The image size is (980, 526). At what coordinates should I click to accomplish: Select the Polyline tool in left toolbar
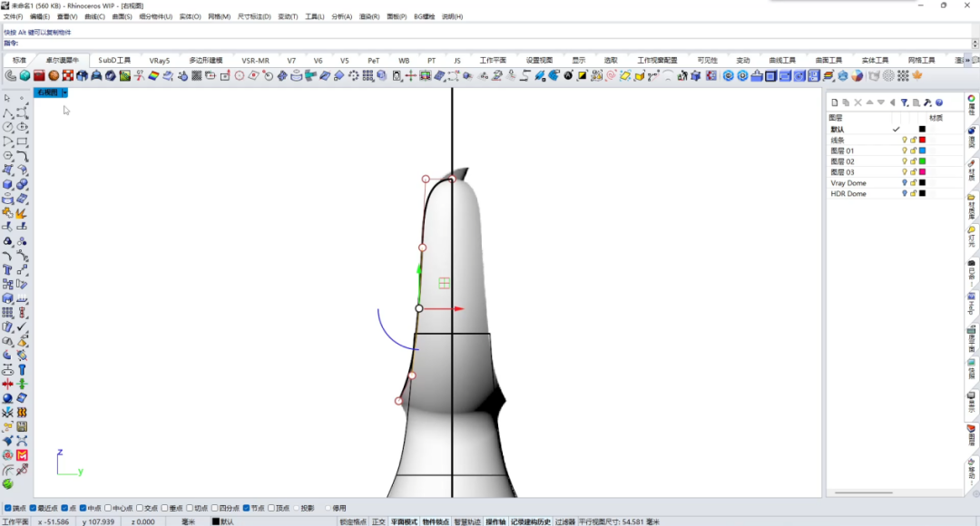point(7,112)
